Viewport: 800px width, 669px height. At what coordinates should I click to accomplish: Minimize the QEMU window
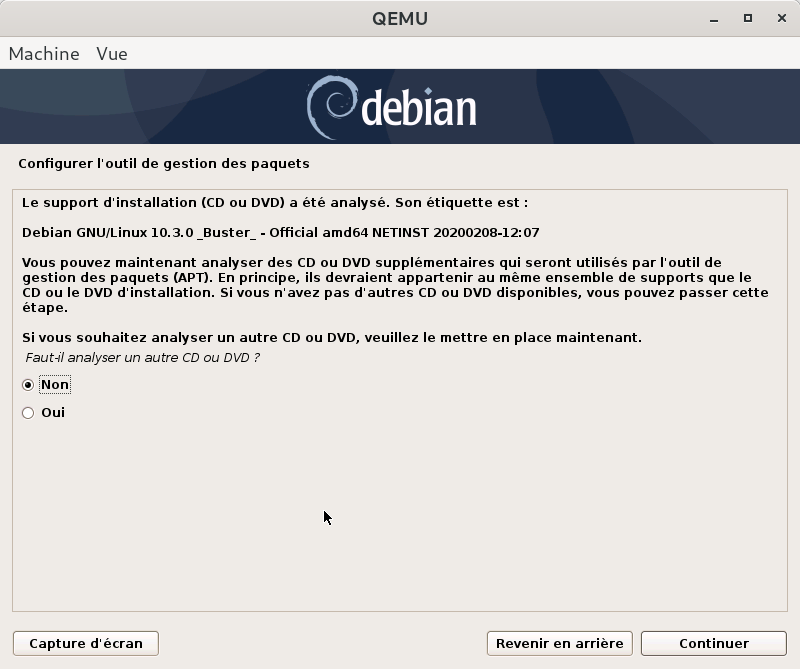pyautogui.click(x=719, y=18)
